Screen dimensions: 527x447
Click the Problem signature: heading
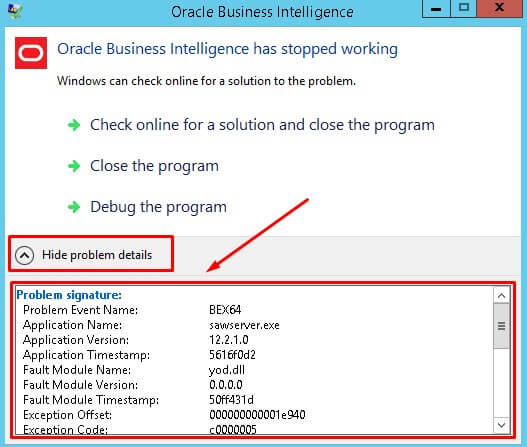click(69, 295)
